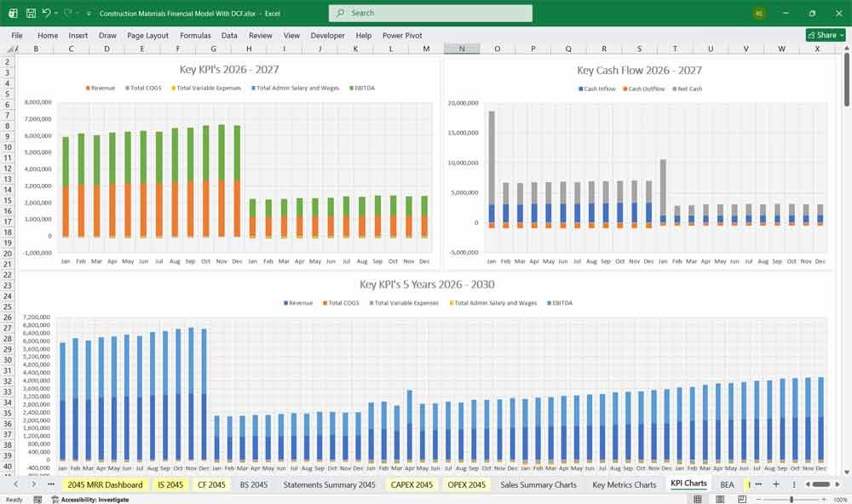Switch to Normal view

click(698, 499)
